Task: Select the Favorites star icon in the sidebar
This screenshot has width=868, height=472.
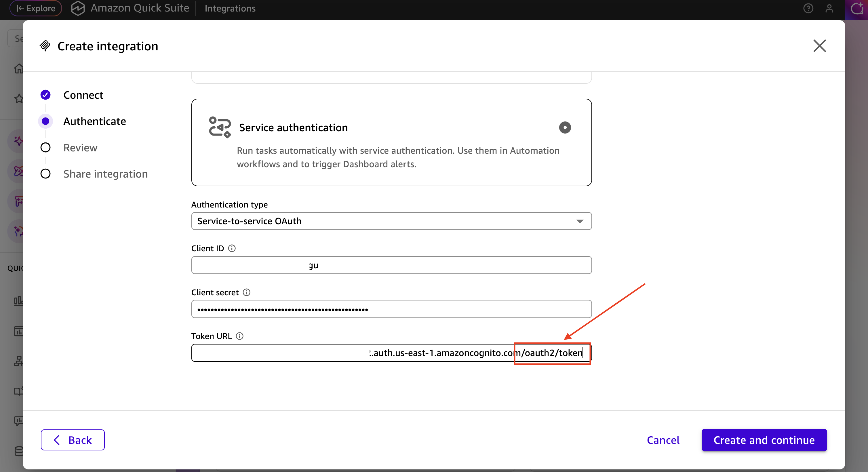Action: pos(18,99)
